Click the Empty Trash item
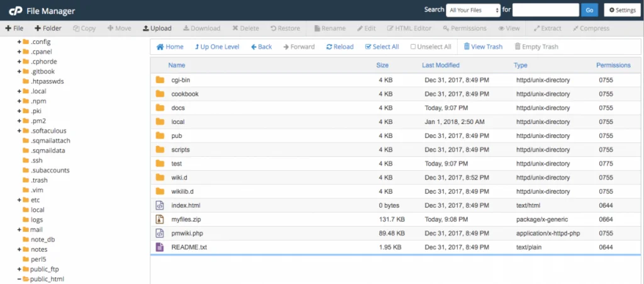Viewport: 644px width, 284px height. click(536, 47)
